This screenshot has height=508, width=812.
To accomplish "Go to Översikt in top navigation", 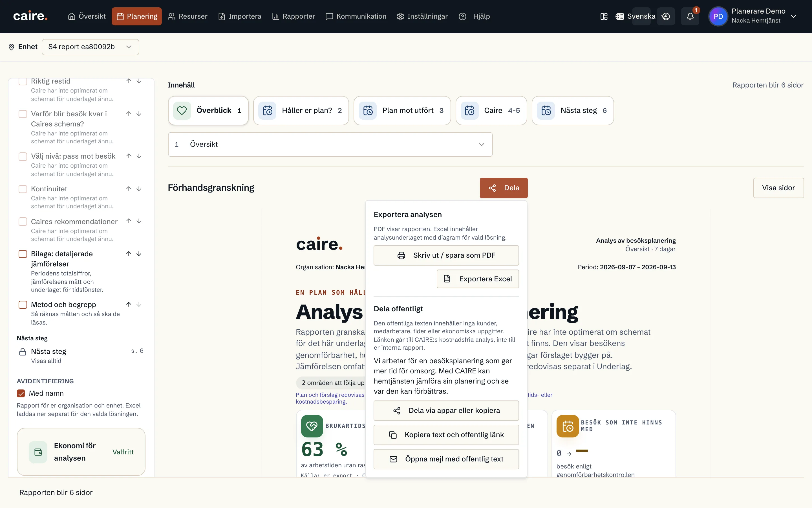I will click(87, 16).
